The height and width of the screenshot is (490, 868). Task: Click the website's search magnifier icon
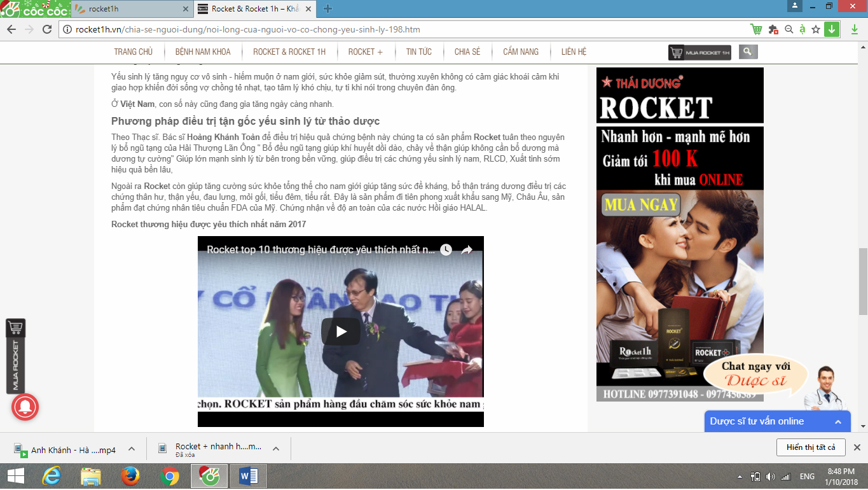coord(748,52)
